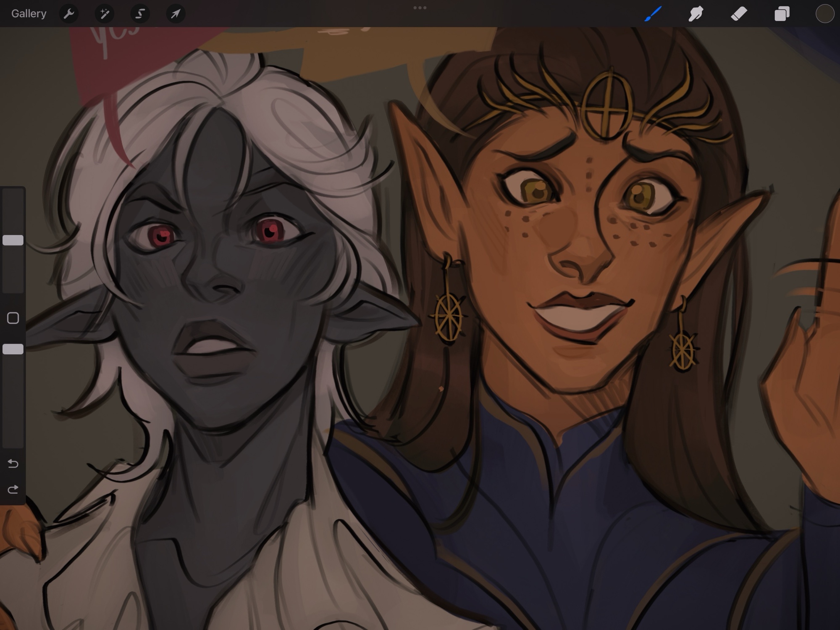Open the Adjustments magic wand menu
The height and width of the screenshot is (630, 840).
105,14
